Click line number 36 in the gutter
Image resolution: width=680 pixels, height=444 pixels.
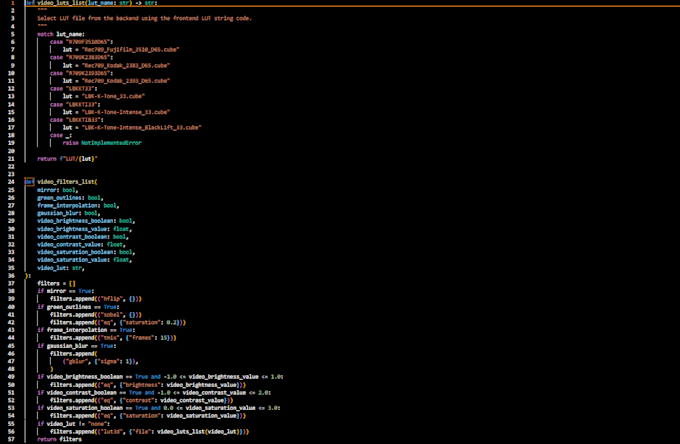click(x=12, y=276)
